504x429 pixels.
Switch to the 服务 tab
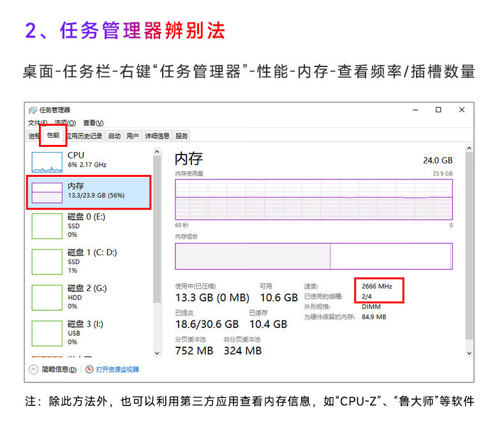click(x=181, y=136)
